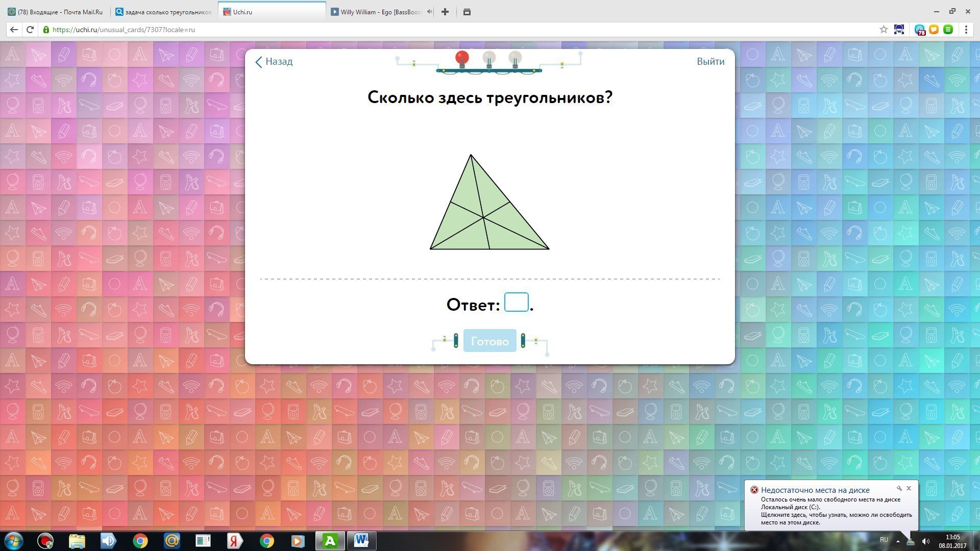The width and height of the screenshot is (980, 551).
Task: Open Yandex Browser from the taskbar
Action: [x=234, y=540]
